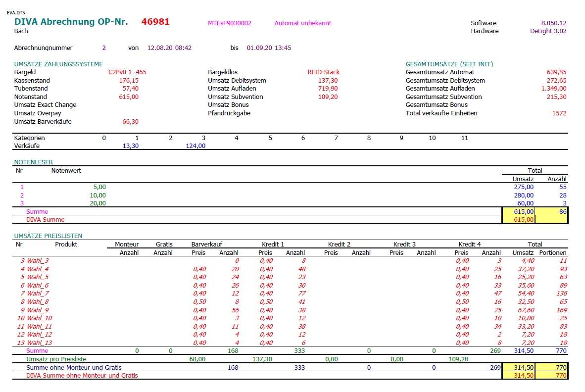Click the "Monteur" column header
The image size is (585, 392).
[x=127, y=245]
